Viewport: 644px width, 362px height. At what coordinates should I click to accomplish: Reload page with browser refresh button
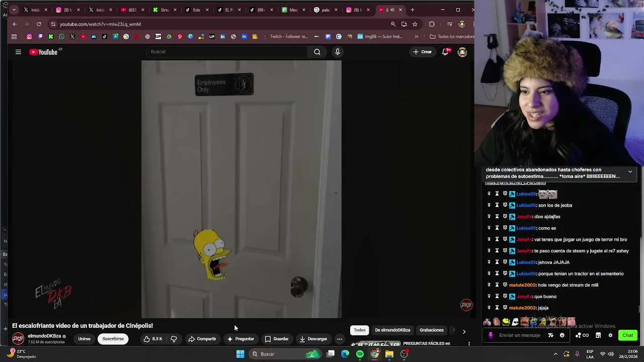click(39, 24)
